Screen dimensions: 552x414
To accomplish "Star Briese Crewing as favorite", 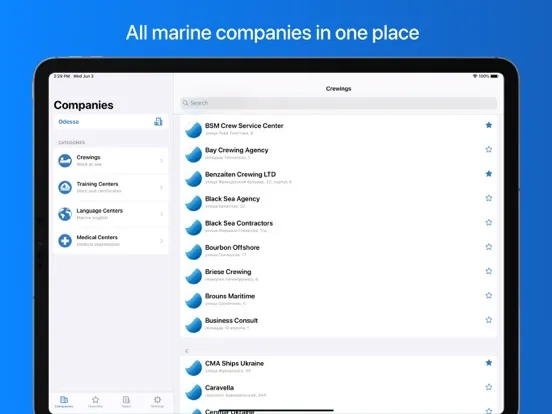I will [489, 271].
